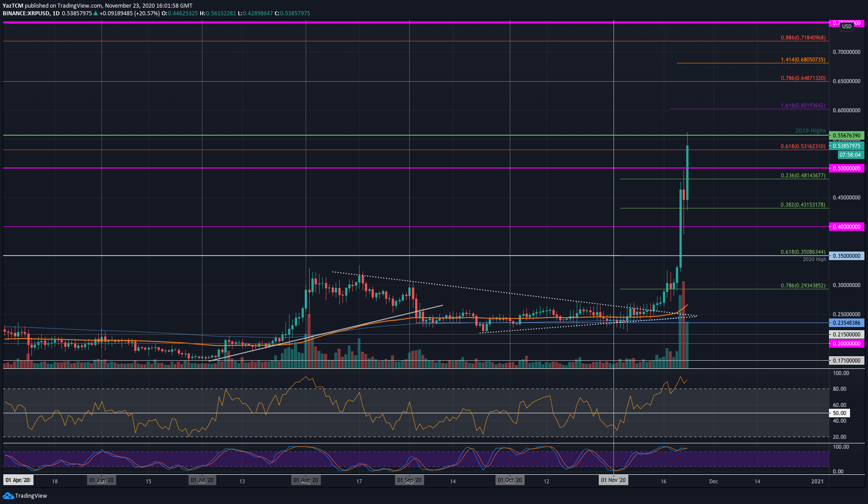This screenshot has width=868, height=504.
Task: Click the USD currency label
Action: [846, 27]
